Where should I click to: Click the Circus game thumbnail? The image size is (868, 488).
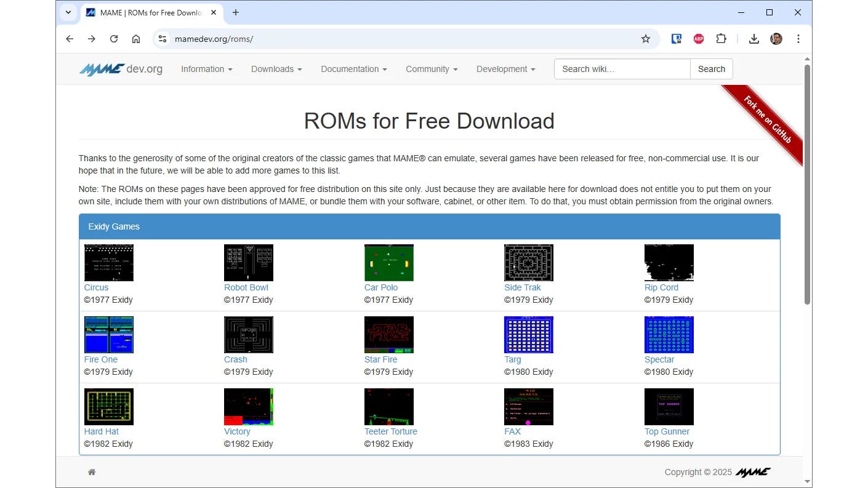click(x=109, y=263)
